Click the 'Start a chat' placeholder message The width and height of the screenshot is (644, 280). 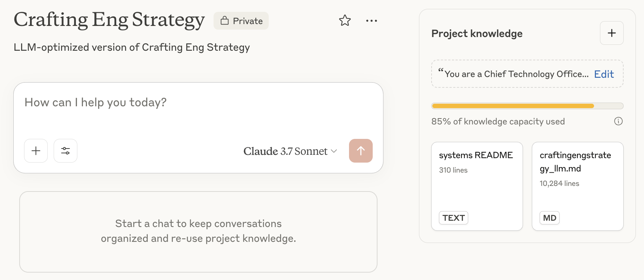pyautogui.click(x=198, y=231)
